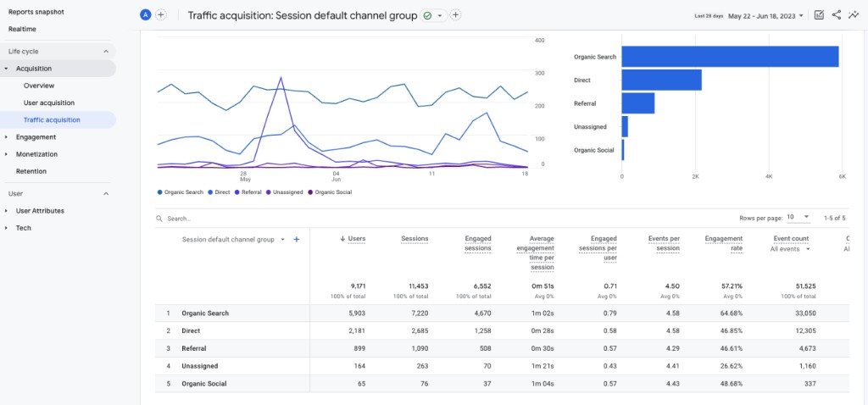Expand the Tech group
Screen dimensions: 868x405
tap(6, 228)
